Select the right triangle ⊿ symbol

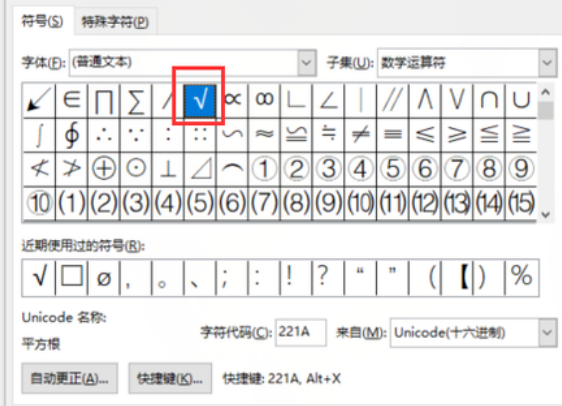tap(200, 169)
